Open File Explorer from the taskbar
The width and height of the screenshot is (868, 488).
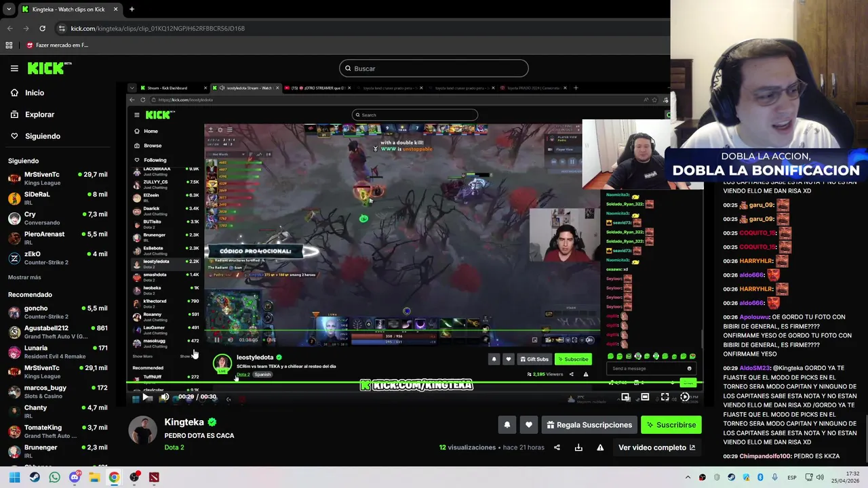click(94, 477)
